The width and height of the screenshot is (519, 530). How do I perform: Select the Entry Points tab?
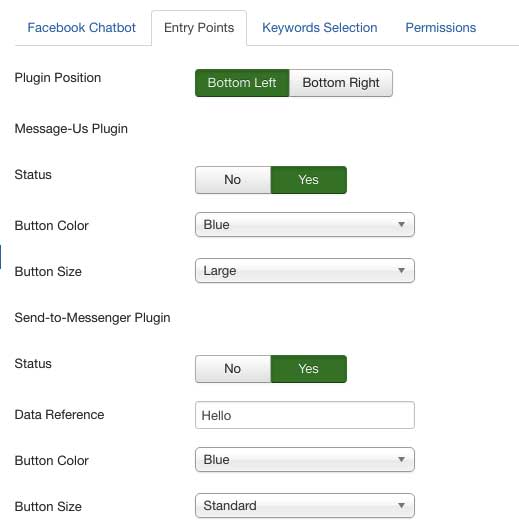pos(199,28)
